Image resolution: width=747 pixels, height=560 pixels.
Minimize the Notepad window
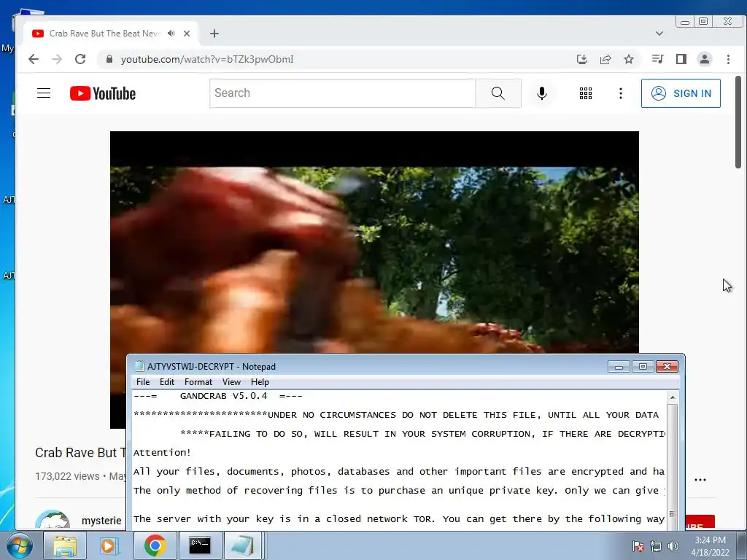click(619, 366)
